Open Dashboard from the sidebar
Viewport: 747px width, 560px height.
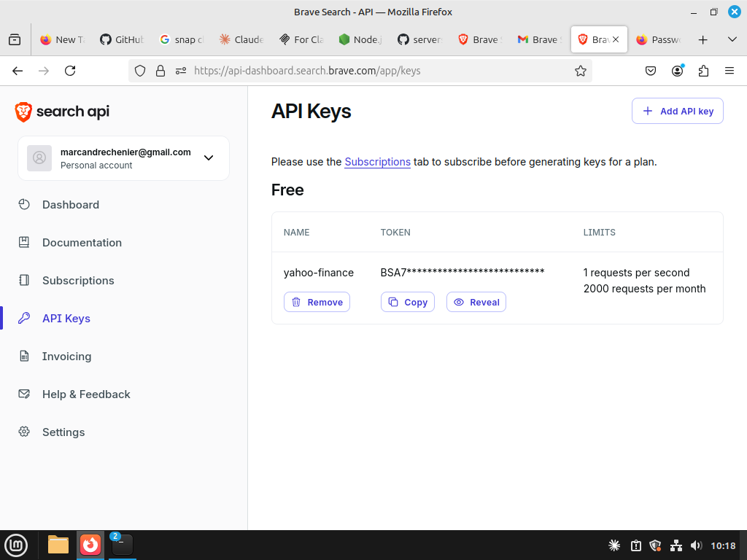[71, 205]
